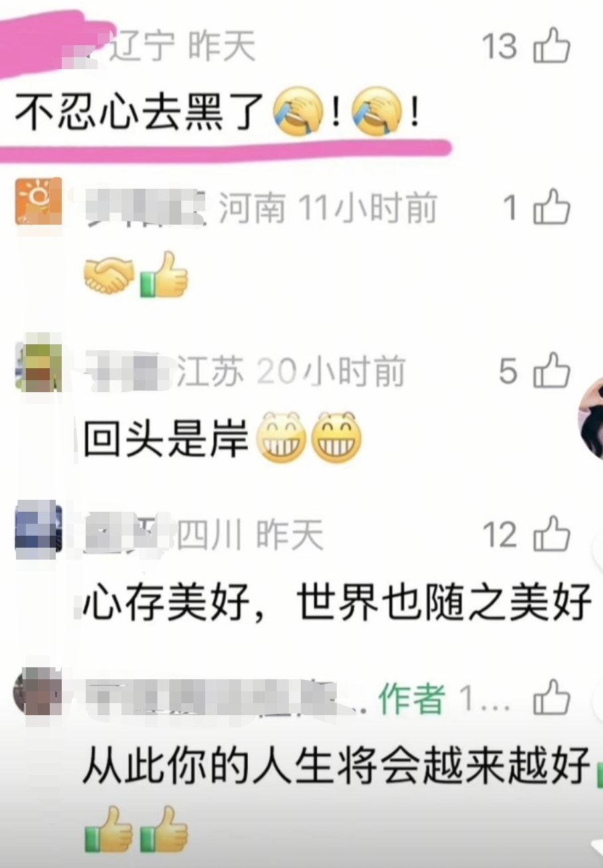Tap the circular avatar at the right edge

591,418
